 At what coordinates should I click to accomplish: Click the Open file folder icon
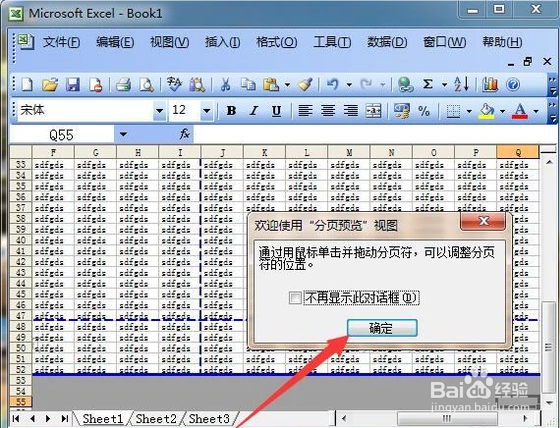tap(50, 85)
